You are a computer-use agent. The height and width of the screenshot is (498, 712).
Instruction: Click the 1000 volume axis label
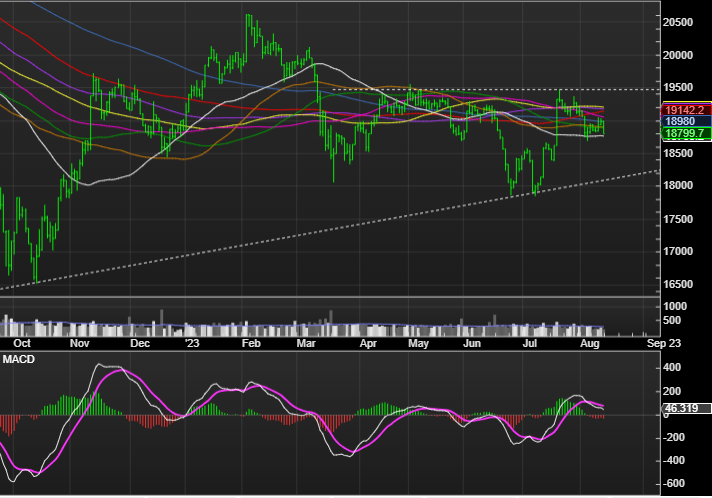tap(675, 306)
